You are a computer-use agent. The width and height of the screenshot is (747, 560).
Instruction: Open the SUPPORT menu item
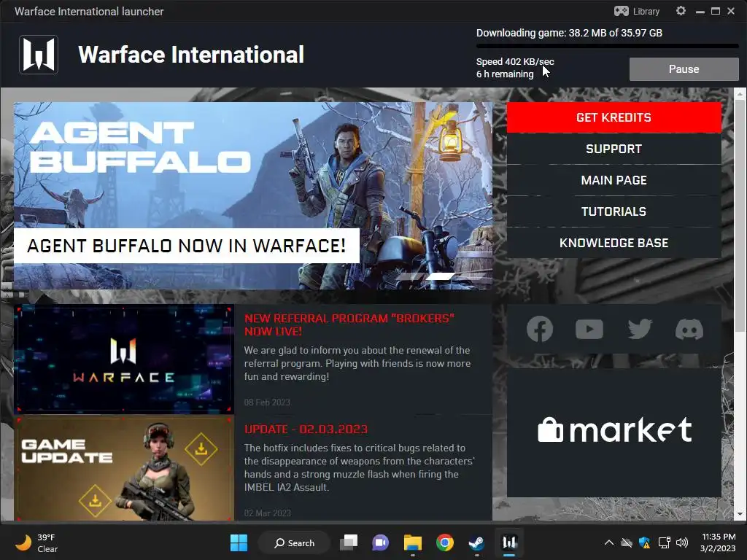click(614, 149)
